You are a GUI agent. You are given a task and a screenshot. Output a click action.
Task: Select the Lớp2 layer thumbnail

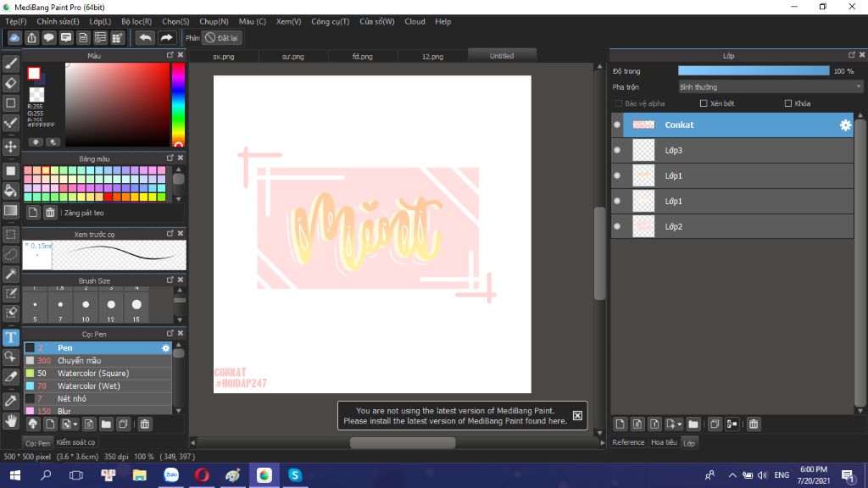coord(643,226)
